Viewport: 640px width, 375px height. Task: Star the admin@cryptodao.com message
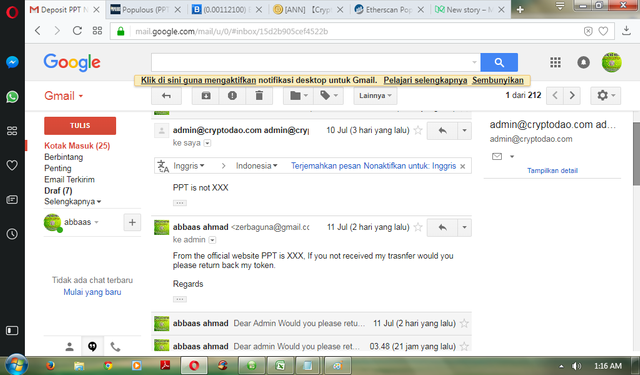[x=418, y=130]
